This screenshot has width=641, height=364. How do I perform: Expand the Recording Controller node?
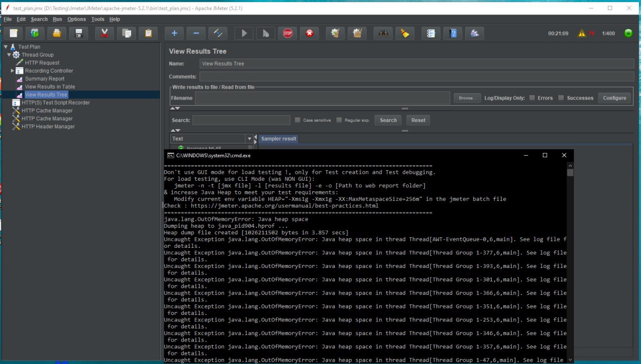[13, 71]
